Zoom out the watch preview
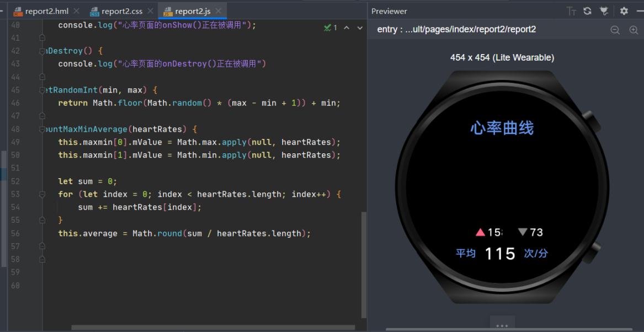This screenshot has height=332, width=644. coord(615,30)
